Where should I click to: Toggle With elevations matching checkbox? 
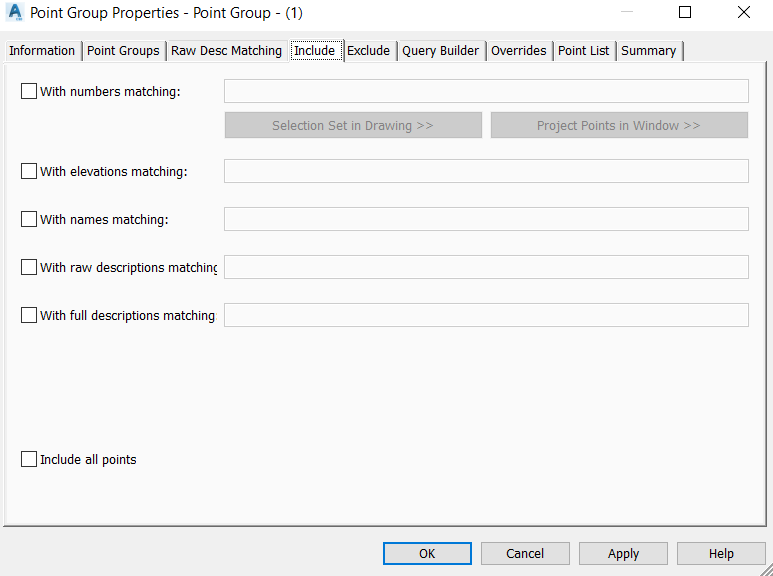pyautogui.click(x=29, y=171)
